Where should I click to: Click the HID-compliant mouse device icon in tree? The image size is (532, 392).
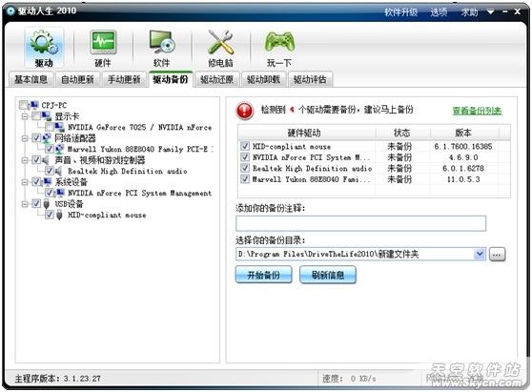pyautogui.click(x=59, y=215)
